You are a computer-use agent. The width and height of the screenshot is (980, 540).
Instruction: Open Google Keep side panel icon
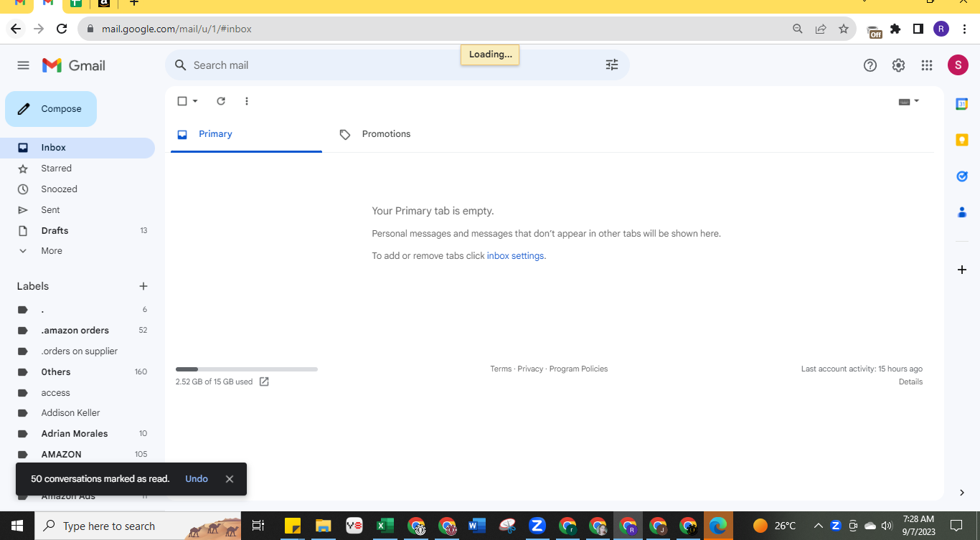click(x=962, y=140)
